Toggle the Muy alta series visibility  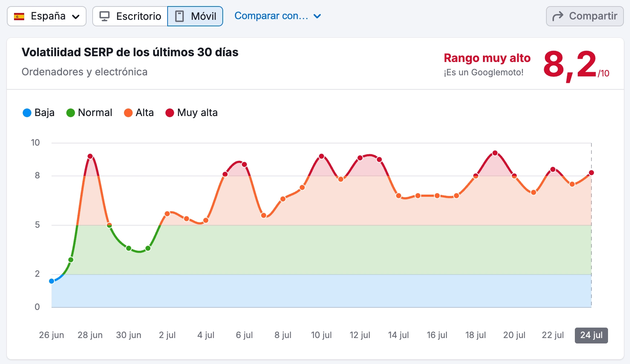[191, 112]
